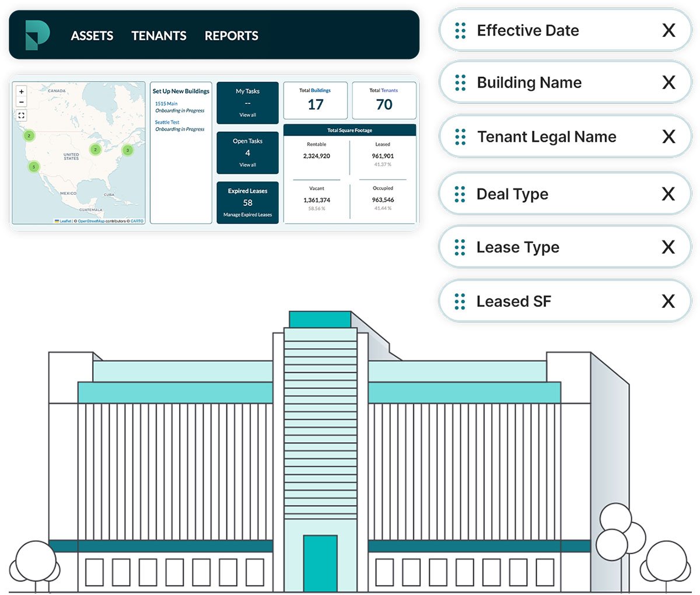Remove the Building Name column

click(x=668, y=83)
